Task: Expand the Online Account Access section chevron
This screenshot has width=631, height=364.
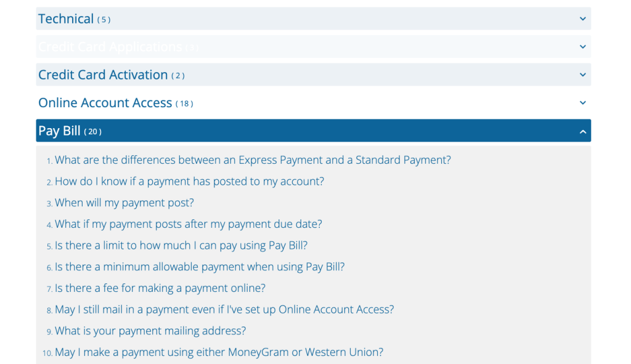Action: point(582,102)
